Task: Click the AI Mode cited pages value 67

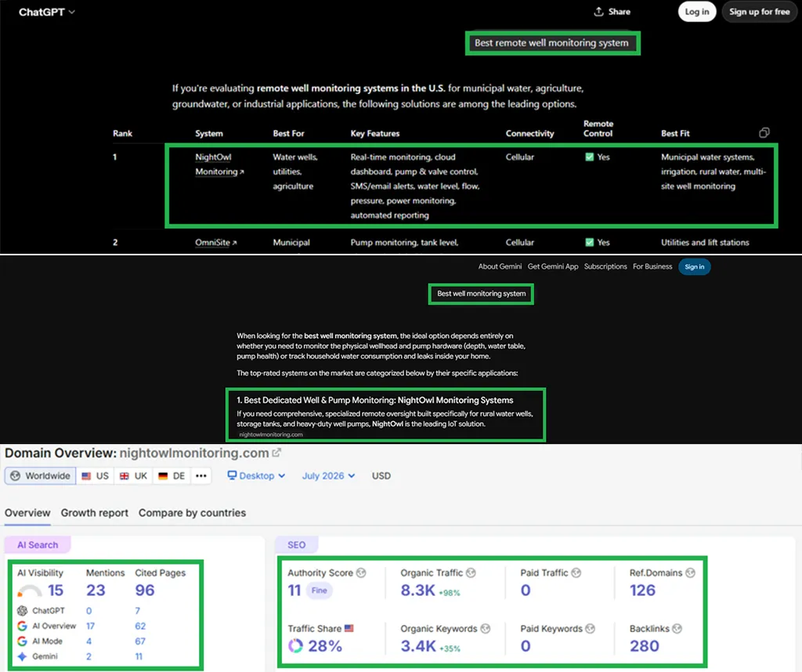Action: click(140, 641)
